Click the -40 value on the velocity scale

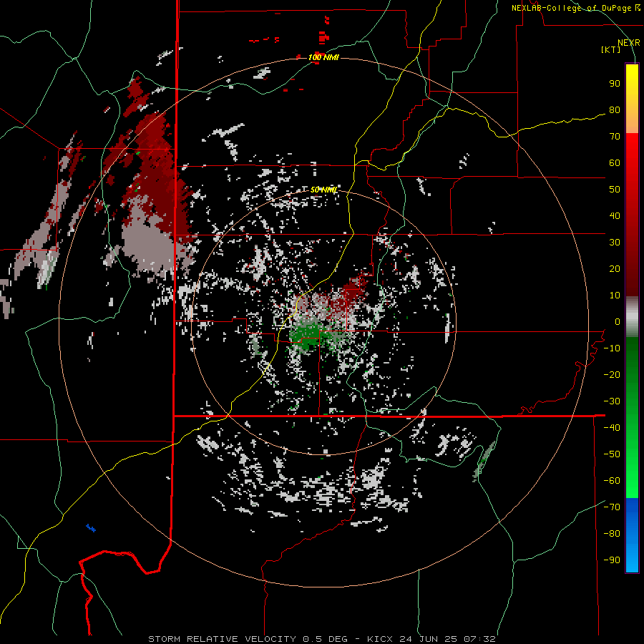click(x=612, y=428)
